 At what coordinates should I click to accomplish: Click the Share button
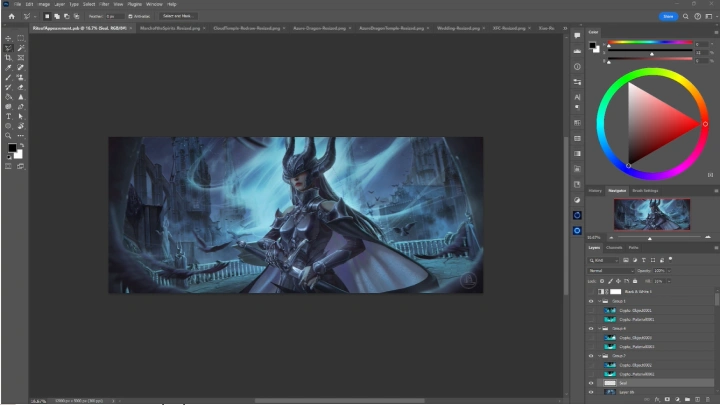click(x=668, y=17)
